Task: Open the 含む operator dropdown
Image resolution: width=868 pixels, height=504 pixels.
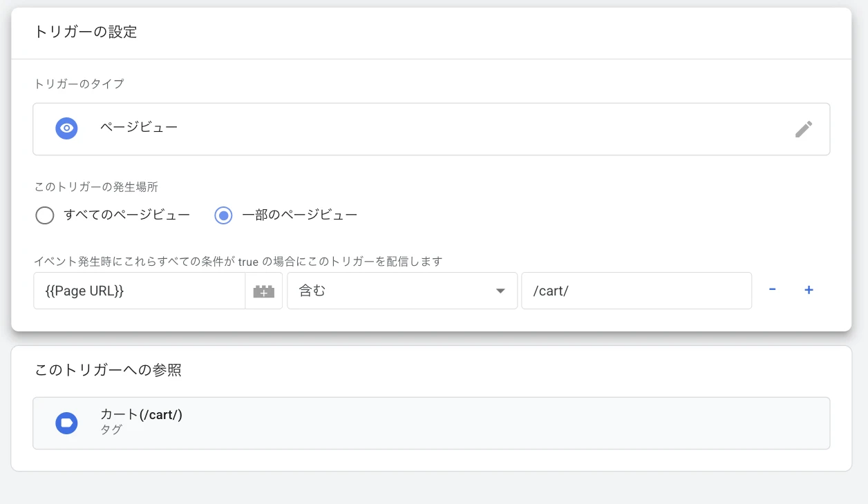Action: pos(402,291)
